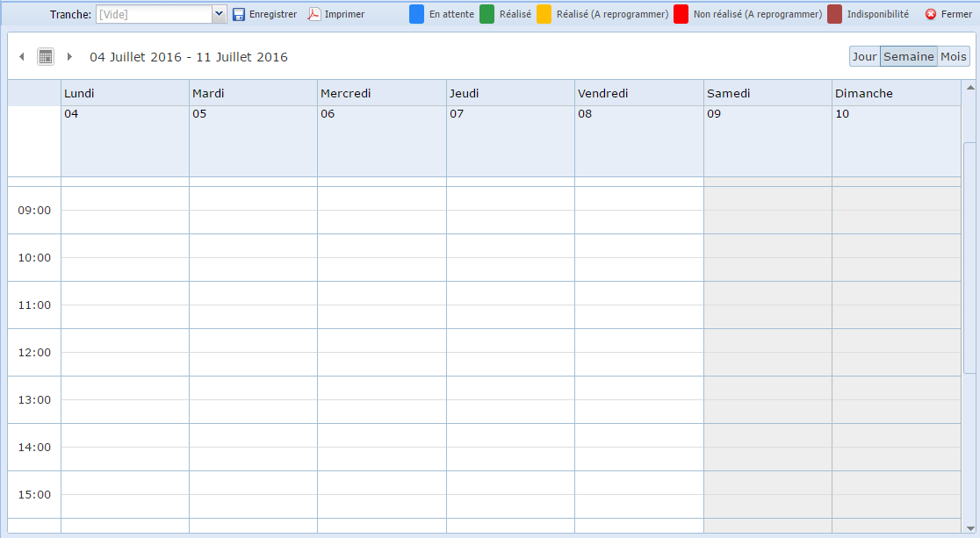
Task: Click the Vendredi column header
Action: 638,93
